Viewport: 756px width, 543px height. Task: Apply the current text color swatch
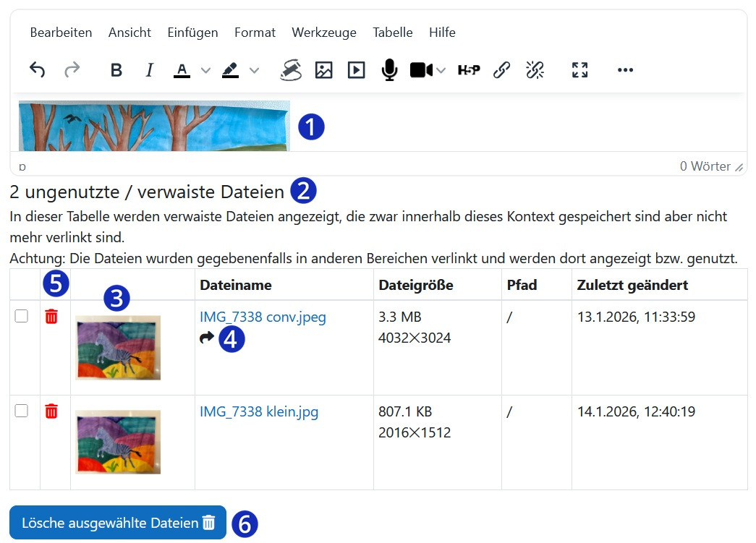pyautogui.click(x=182, y=69)
